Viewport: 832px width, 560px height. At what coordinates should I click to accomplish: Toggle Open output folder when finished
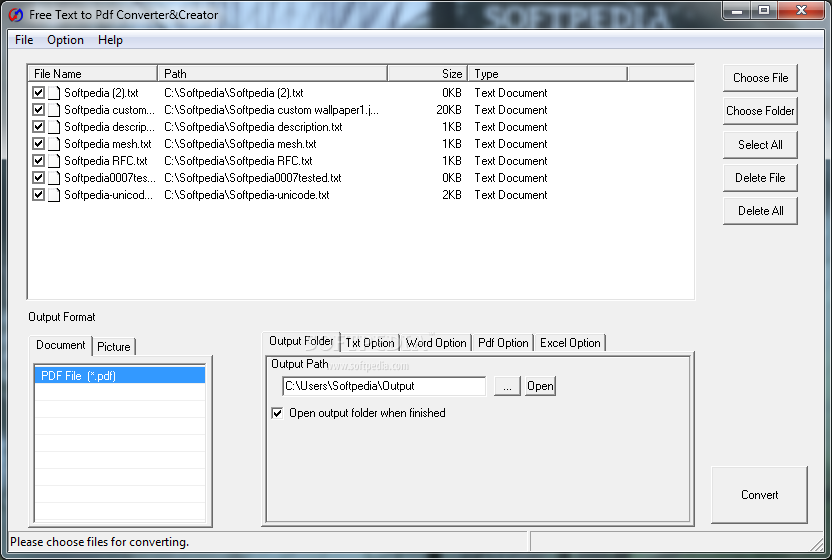pos(277,413)
